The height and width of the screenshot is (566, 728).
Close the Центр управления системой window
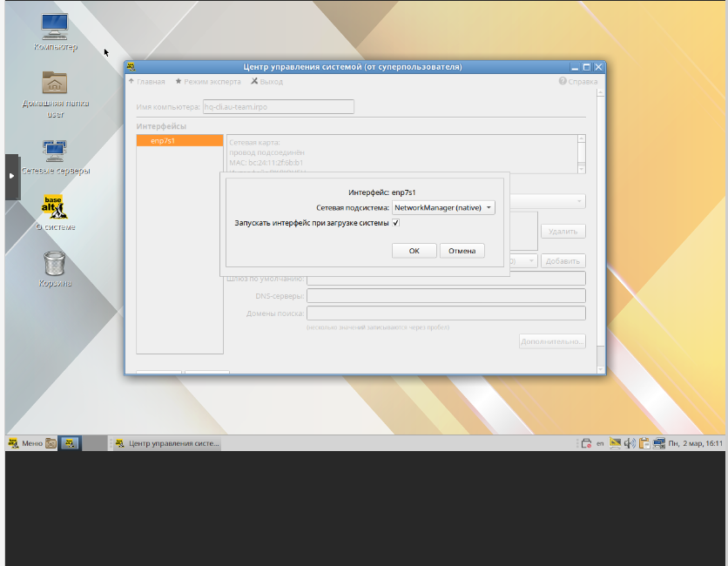598,67
